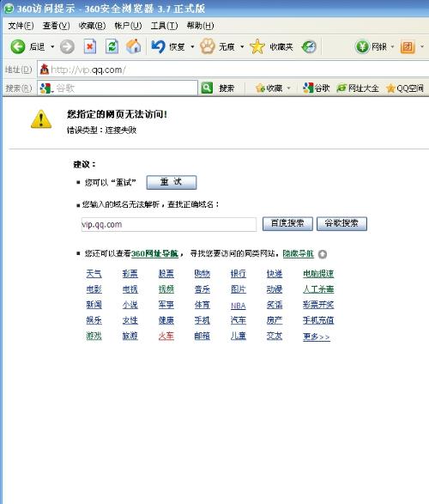Click the site icon in the address bar
This screenshot has width=429, height=504.
45,69
